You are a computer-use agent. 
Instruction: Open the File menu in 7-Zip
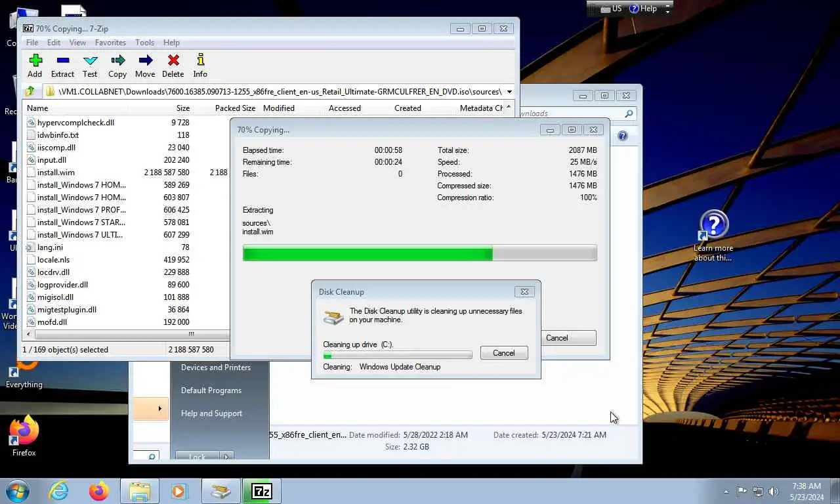[31, 43]
